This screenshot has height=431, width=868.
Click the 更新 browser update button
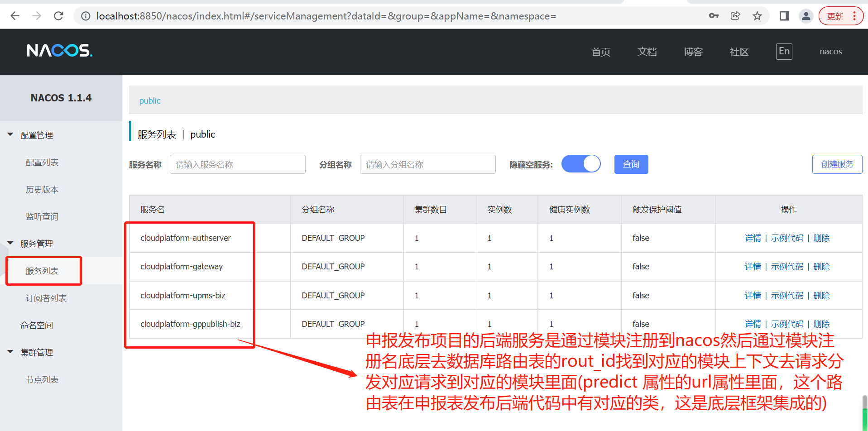click(841, 16)
